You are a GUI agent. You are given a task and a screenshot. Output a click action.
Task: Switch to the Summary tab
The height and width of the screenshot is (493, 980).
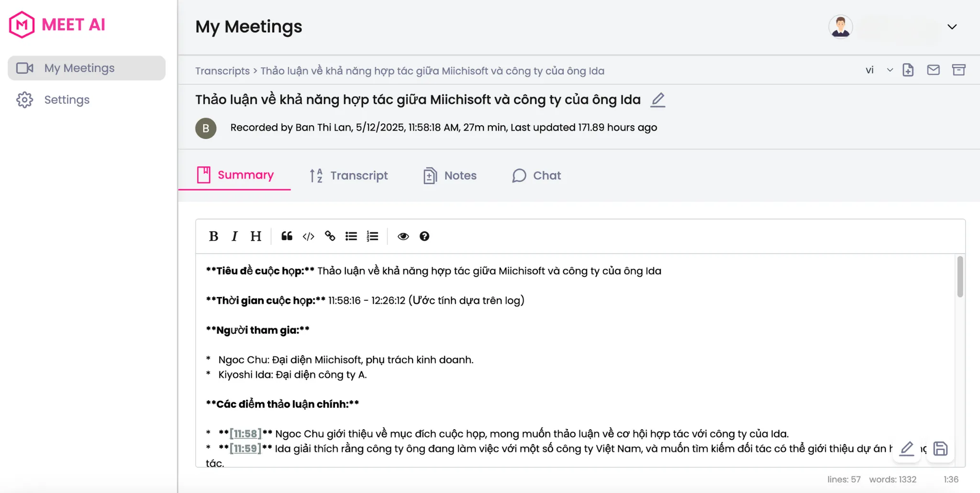coord(235,175)
